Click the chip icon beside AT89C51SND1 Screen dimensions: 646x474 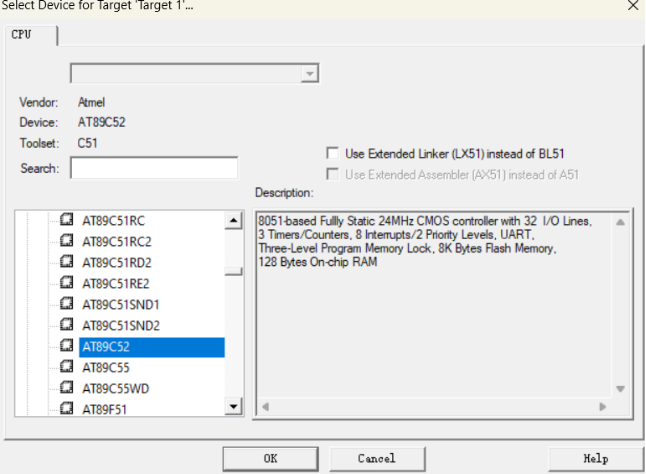(x=67, y=304)
